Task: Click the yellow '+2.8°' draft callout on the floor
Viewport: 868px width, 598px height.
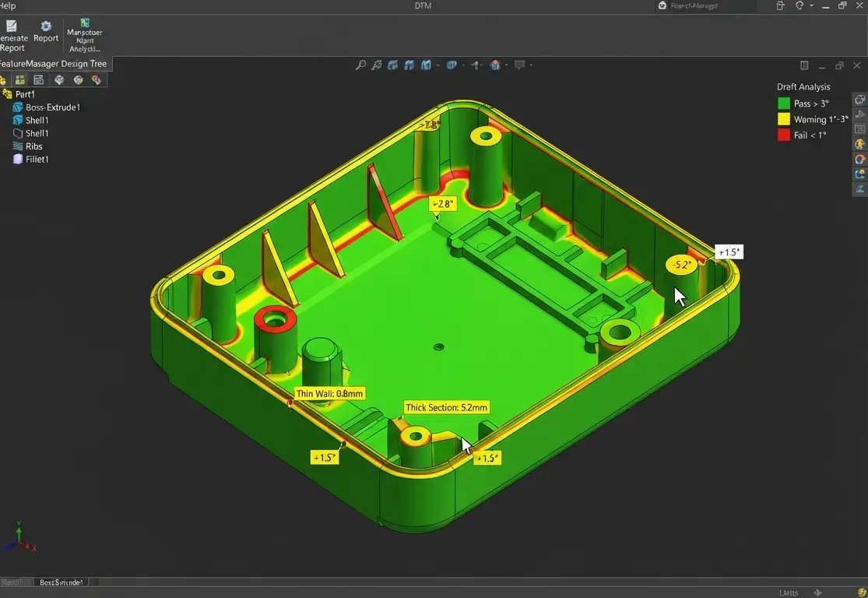Action: [x=442, y=204]
